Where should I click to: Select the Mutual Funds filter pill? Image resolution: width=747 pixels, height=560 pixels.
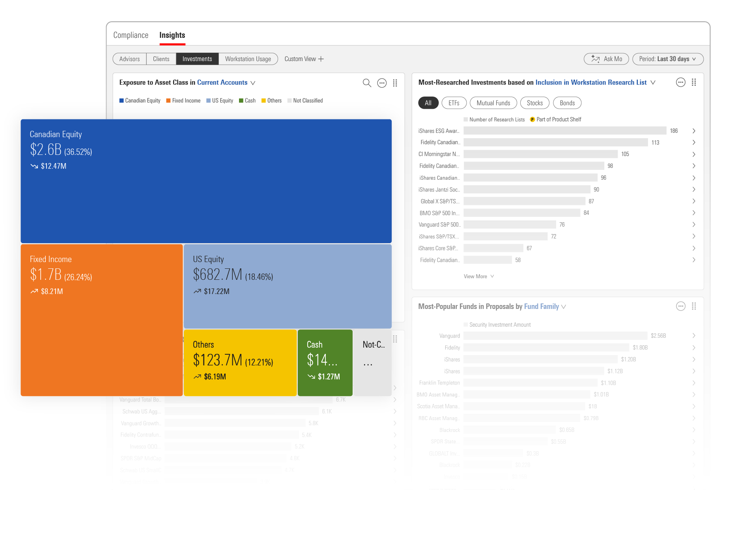[493, 103]
